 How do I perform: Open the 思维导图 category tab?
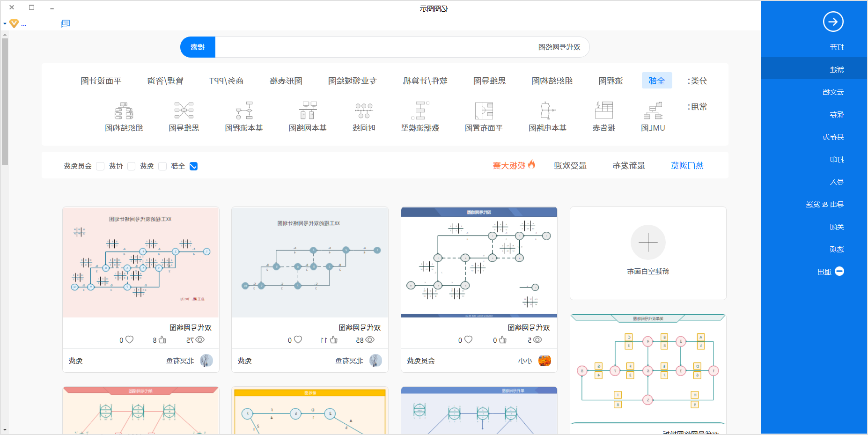pyautogui.click(x=489, y=81)
